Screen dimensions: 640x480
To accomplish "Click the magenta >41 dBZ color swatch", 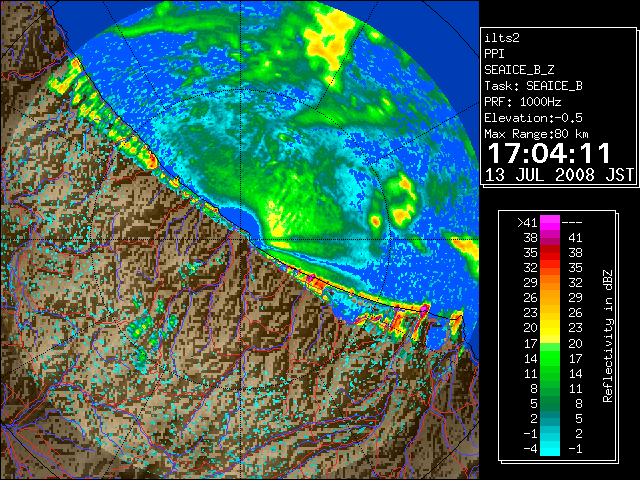I will click(x=550, y=222).
